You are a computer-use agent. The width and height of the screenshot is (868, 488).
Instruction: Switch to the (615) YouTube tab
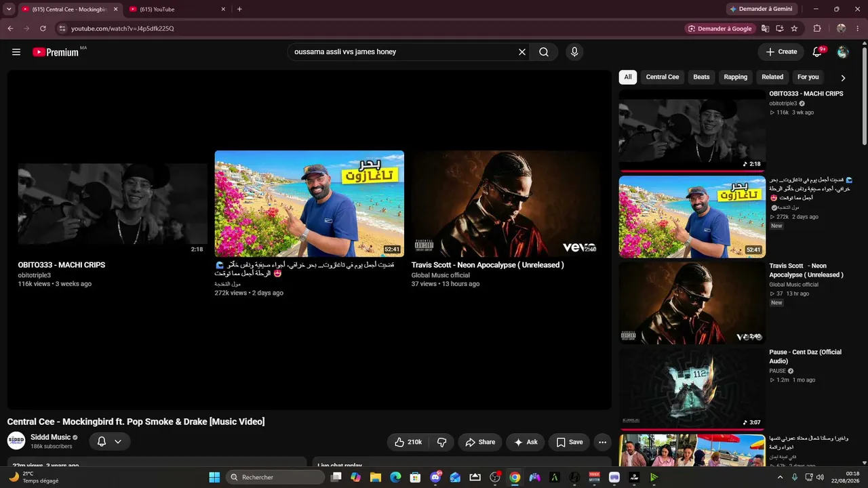[x=178, y=9]
